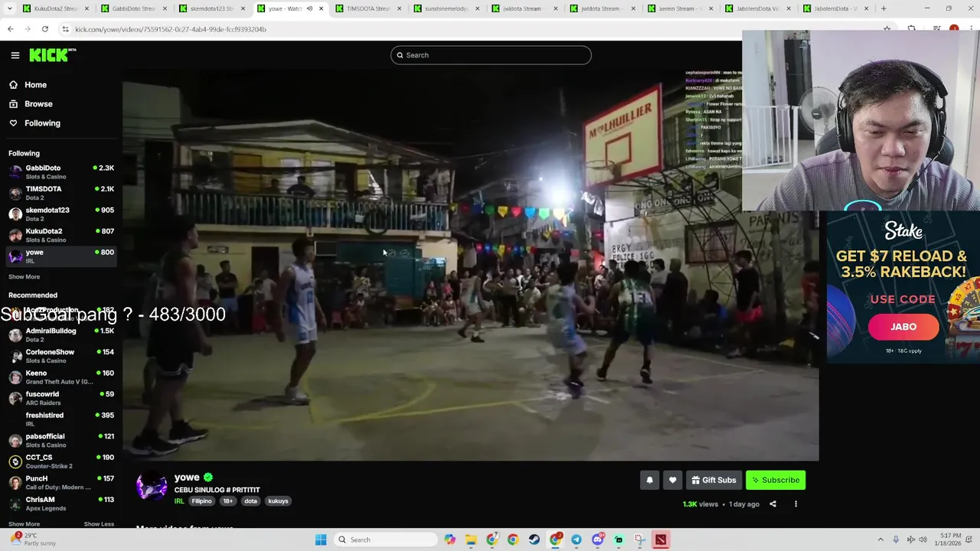The height and width of the screenshot is (551, 980).
Task: Open Copilot from the taskbar
Action: point(450,540)
